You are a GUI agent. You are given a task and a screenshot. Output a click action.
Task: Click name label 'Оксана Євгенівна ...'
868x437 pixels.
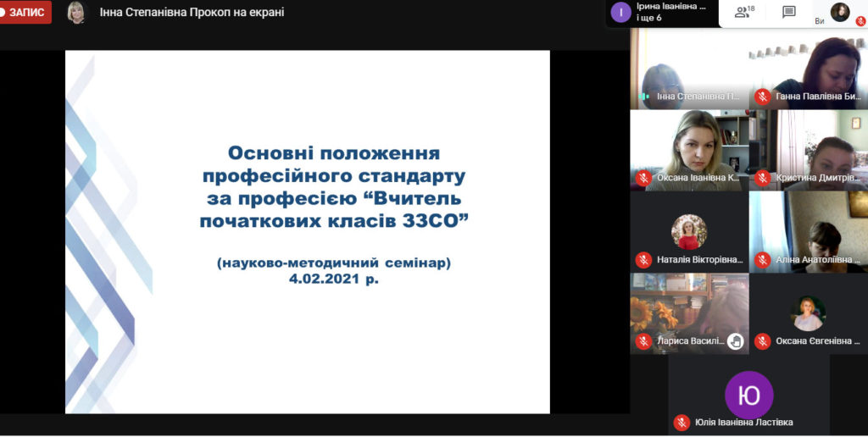point(818,341)
